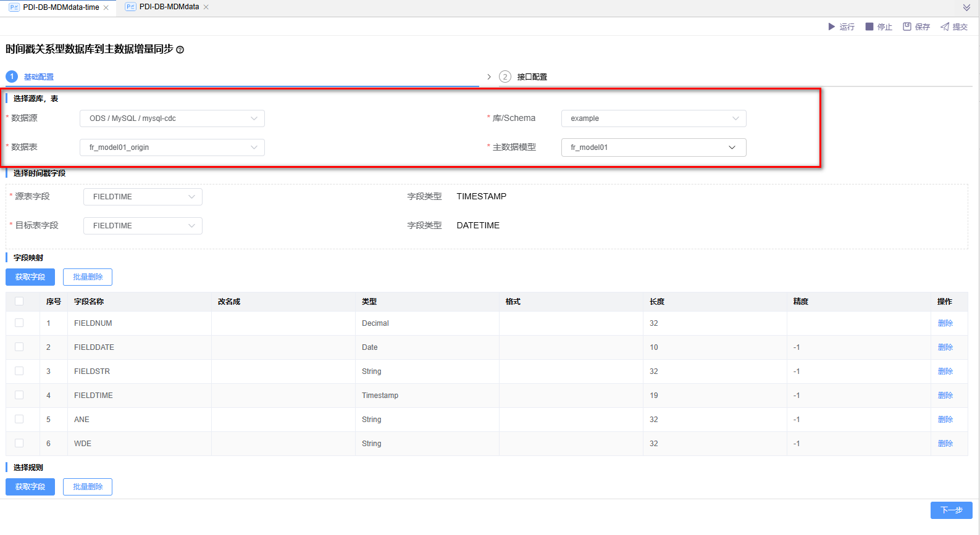The height and width of the screenshot is (535, 980).
Task: Delete the FIELDDATE row
Action: click(945, 347)
